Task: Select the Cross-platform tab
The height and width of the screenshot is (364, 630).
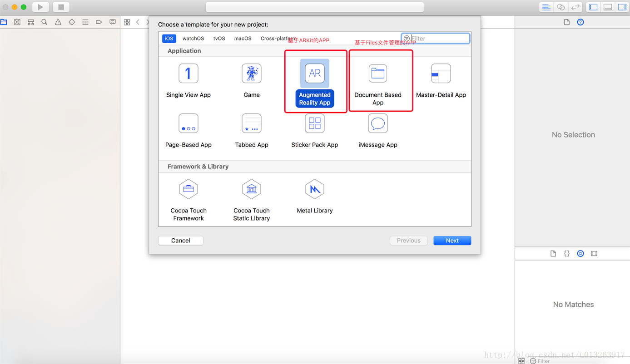Action: point(278,39)
